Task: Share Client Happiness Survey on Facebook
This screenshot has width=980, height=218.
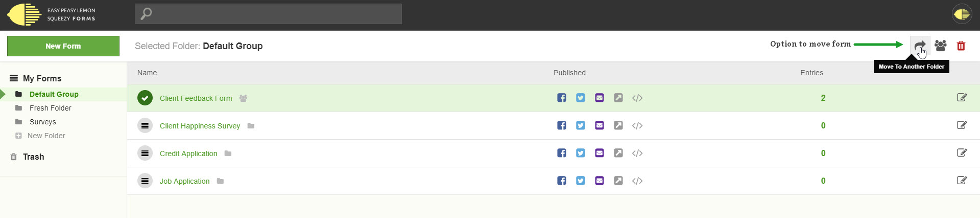Action: [x=561, y=125]
